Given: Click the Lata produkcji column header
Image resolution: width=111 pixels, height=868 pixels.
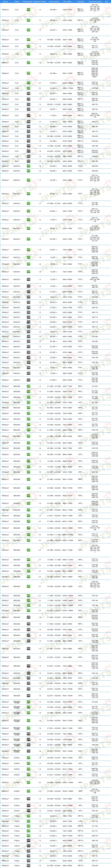Looking at the screenshot, I should pyautogui.click(x=54, y=2).
